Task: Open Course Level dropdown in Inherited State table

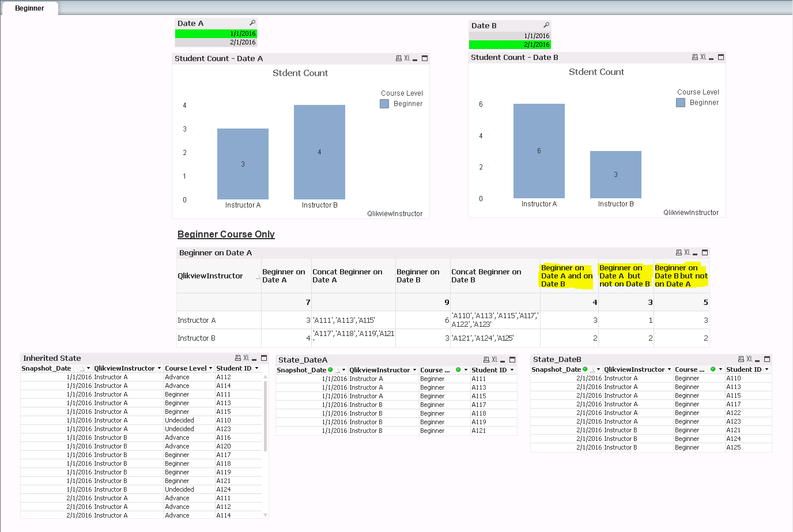Action: point(210,368)
